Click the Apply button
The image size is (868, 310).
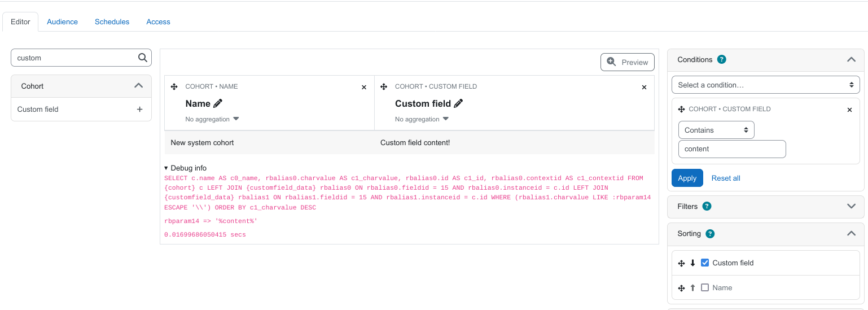687,178
